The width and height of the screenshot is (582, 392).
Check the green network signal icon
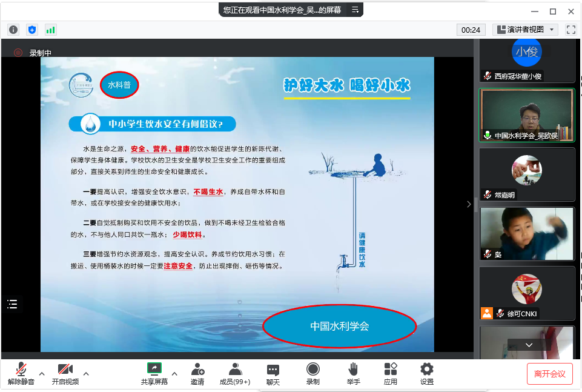tap(50, 30)
